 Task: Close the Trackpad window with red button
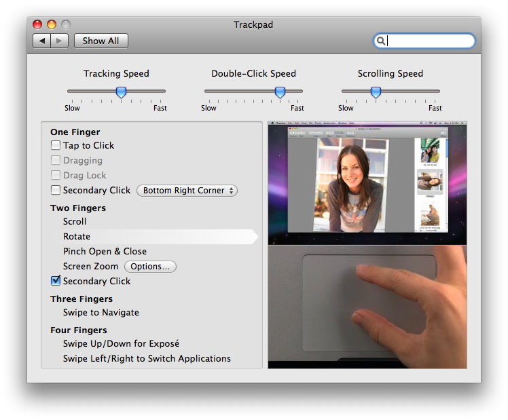[37, 24]
